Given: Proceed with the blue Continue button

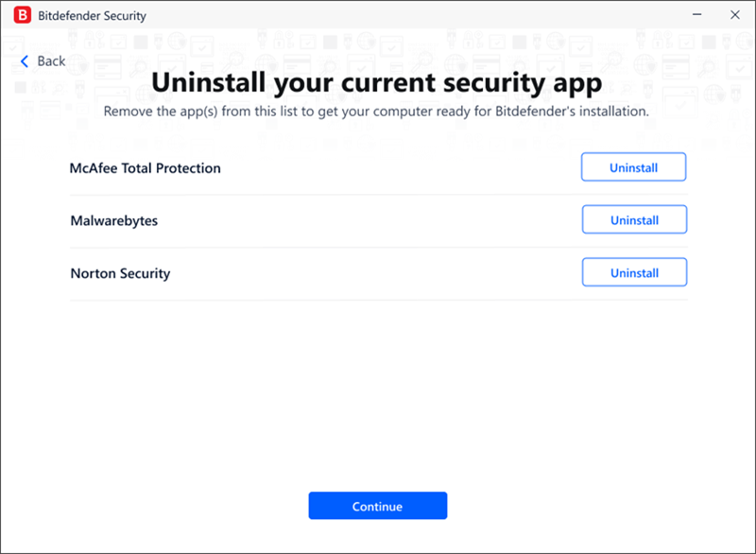Looking at the screenshot, I should 377,506.
